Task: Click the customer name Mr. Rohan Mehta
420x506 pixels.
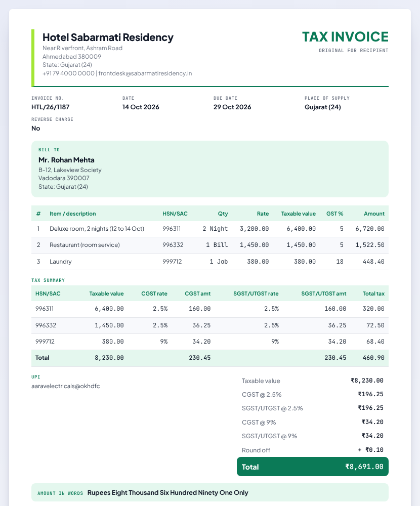Action: (66, 160)
